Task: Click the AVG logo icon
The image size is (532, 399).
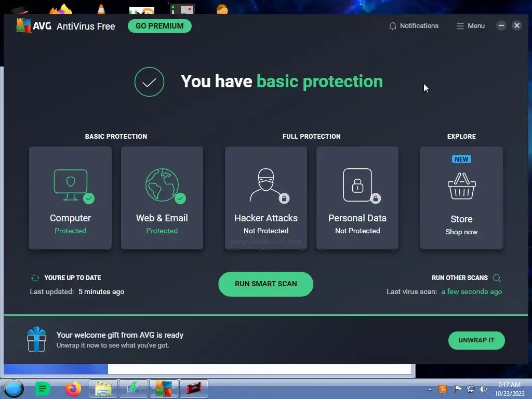Action: [x=24, y=26]
